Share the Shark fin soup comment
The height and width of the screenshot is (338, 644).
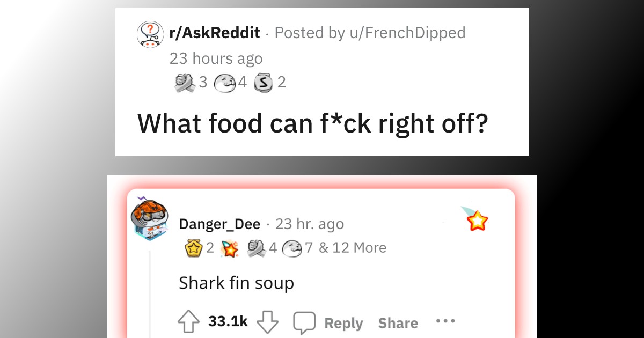point(398,323)
